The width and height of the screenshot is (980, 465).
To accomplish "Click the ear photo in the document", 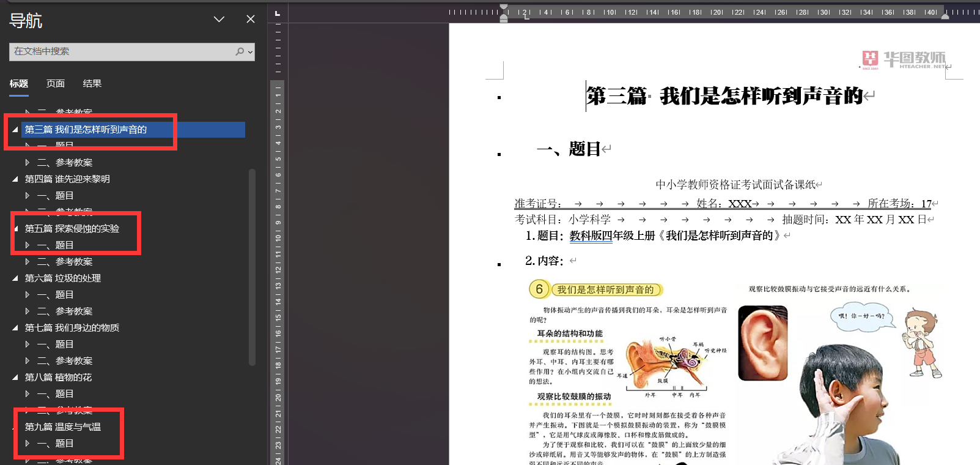I will click(762, 343).
